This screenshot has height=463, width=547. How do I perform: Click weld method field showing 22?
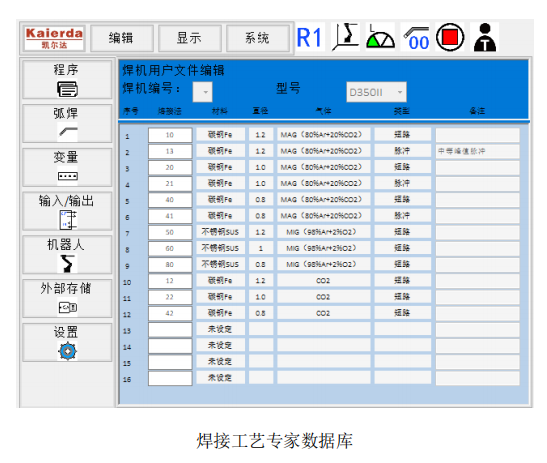pyautogui.click(x=170, y=297)
